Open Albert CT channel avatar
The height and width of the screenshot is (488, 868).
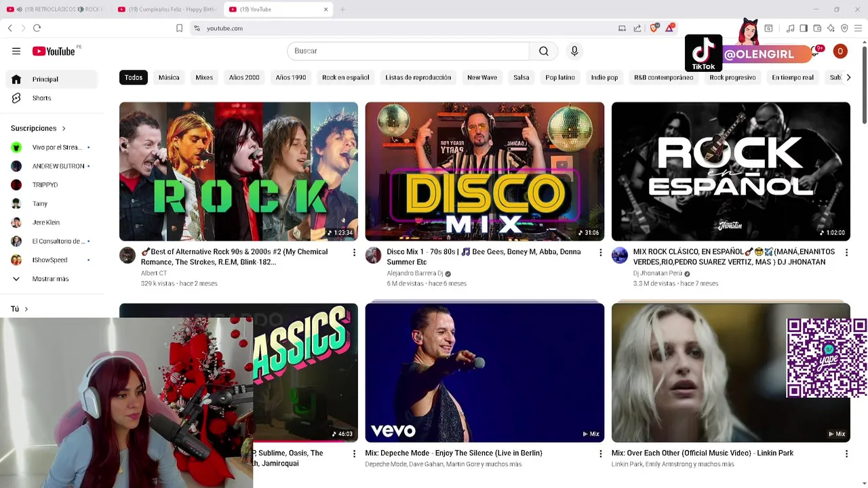tap(127, 255)
